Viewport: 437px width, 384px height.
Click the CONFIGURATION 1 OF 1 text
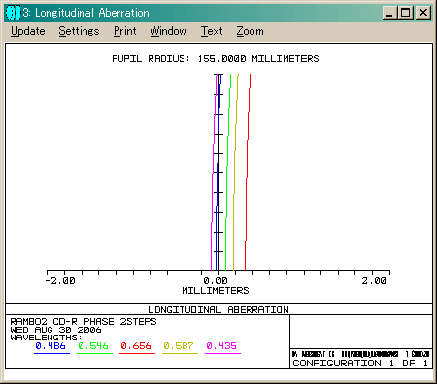(x=360, y=363)
